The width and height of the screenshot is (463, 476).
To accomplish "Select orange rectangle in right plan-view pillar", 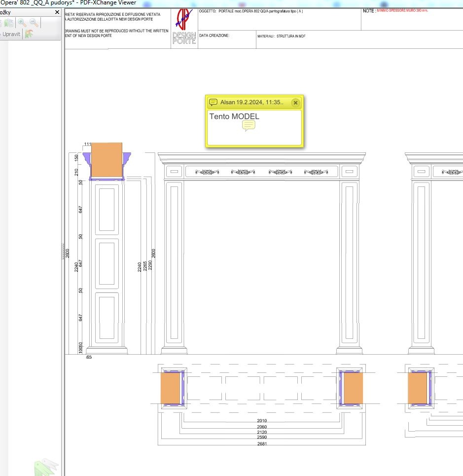I will 353,388.
